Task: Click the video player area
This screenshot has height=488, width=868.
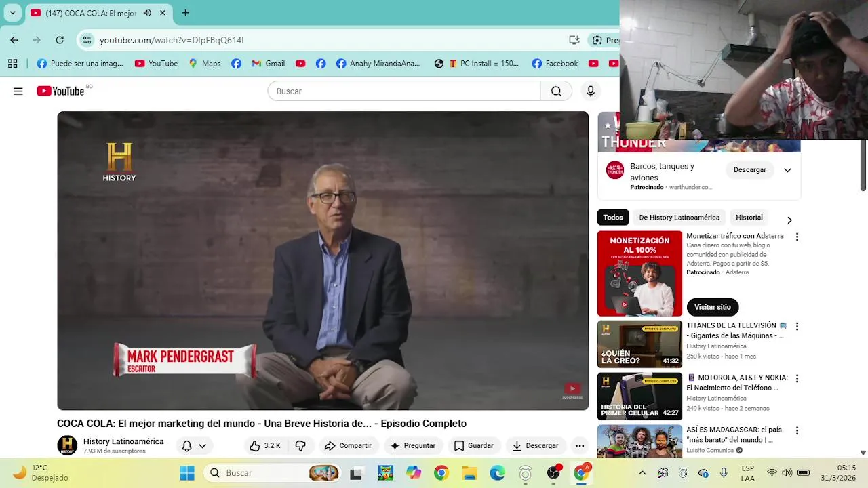Action: coord(323,260)
